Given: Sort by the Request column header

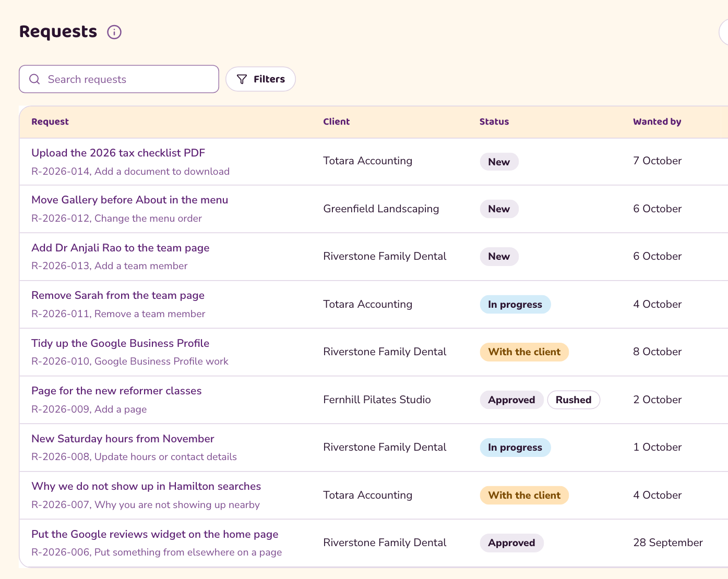Looking at the screenshot, I should click(x=50, y=122).
